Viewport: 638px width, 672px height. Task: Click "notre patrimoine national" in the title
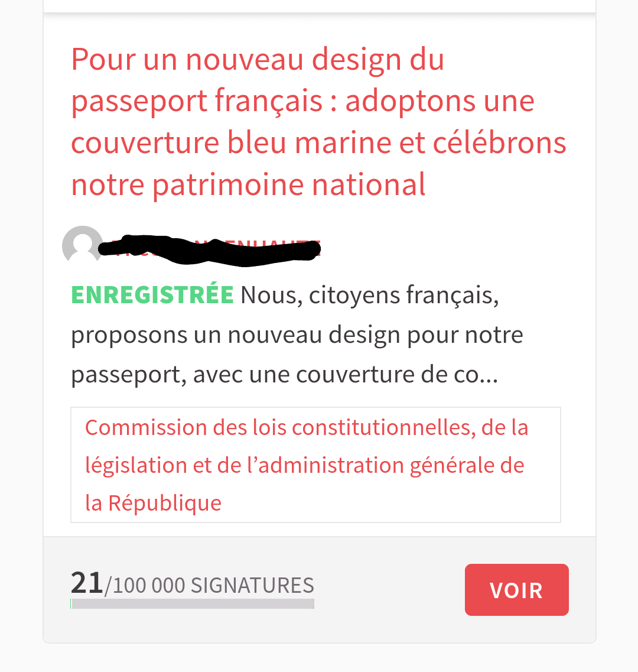(248, 184)
